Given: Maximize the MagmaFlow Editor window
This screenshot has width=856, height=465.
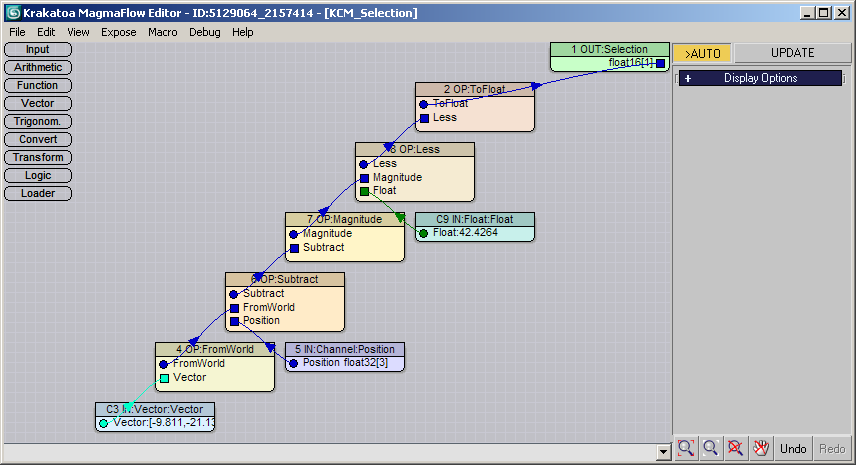Looking at the screenshot, I should point(824,13).
